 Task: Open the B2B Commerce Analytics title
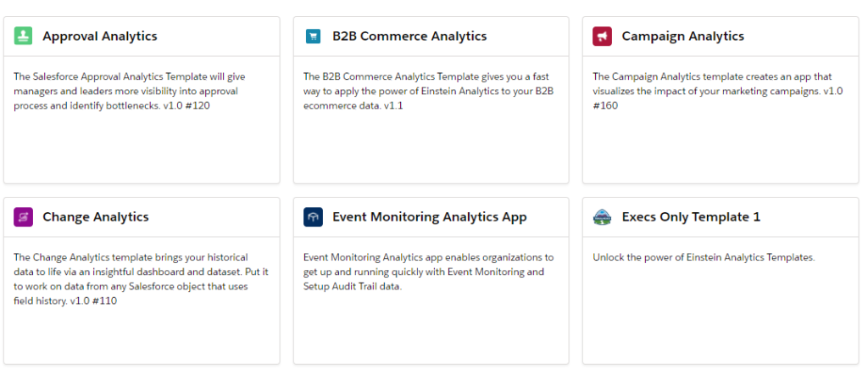click(409, 36)
